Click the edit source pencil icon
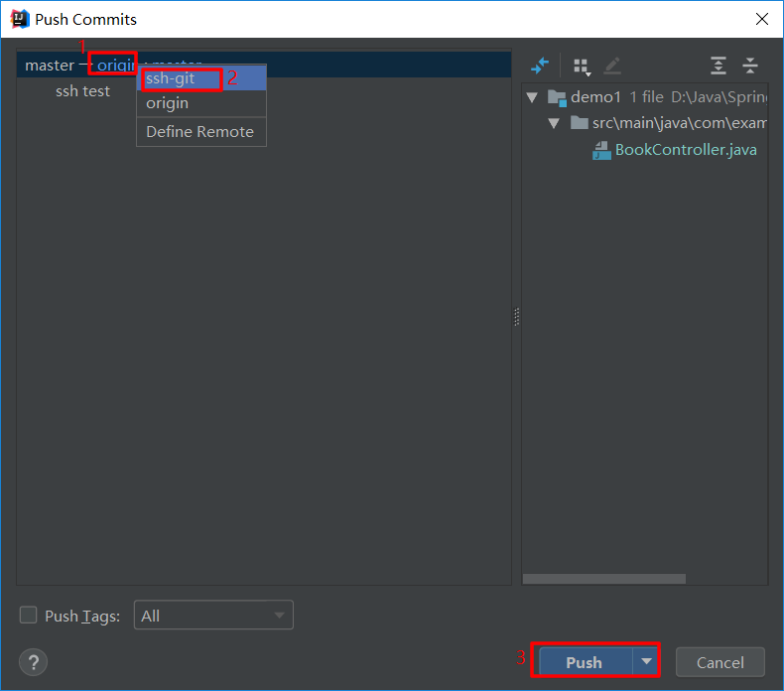Image resolution: width=784 pixels, height=691 pixels. (x=612, y=67)
